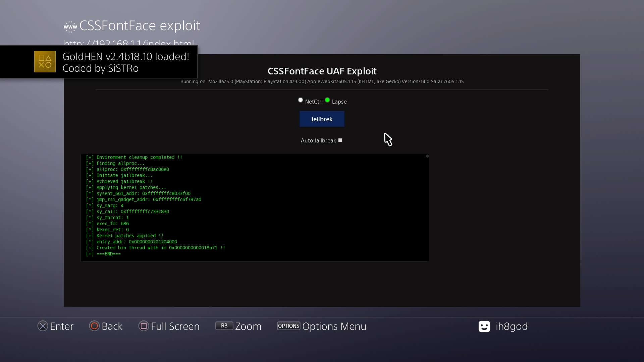The width and height of the screenshot is (644, 362).
Task: Click the 'CSSFontFace exploit' browser page title
Action: [x=140, y=26]
